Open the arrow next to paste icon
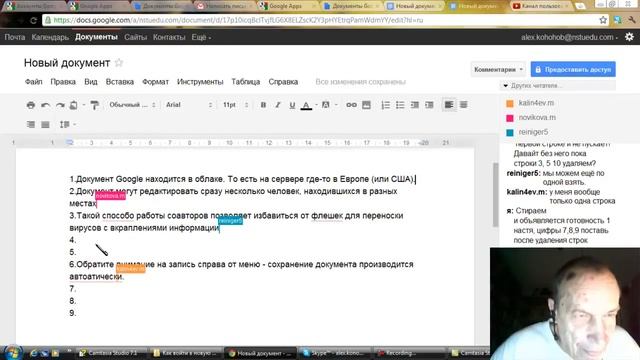 [x=84, y=105]
